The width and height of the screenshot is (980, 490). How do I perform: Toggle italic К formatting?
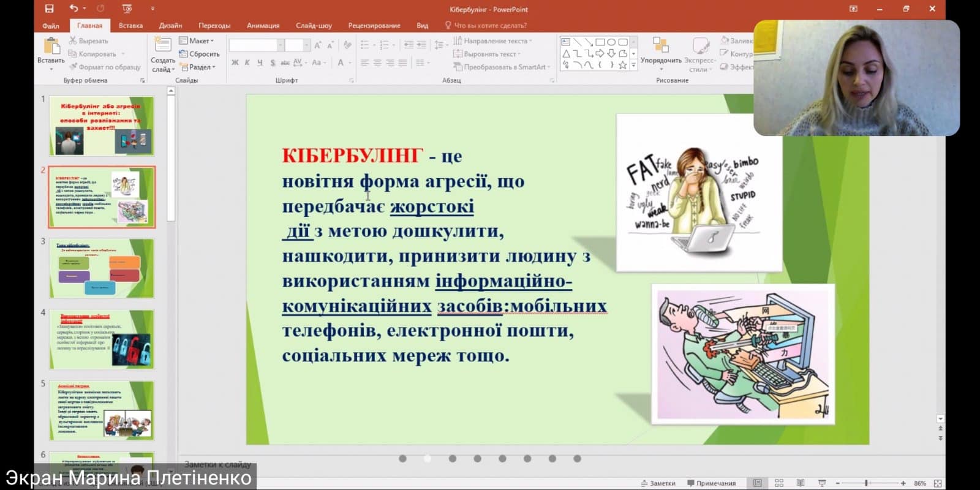(x=247, y=62)
